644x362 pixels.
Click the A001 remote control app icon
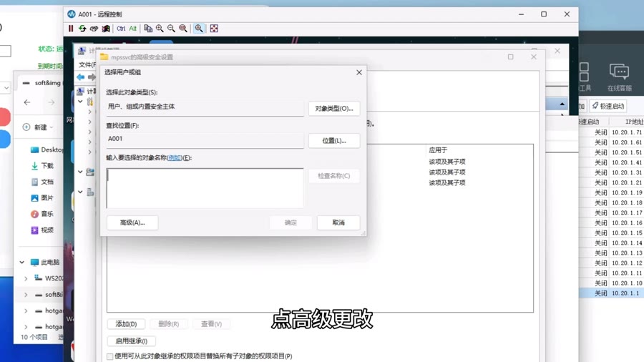click(x=72, y=14)
